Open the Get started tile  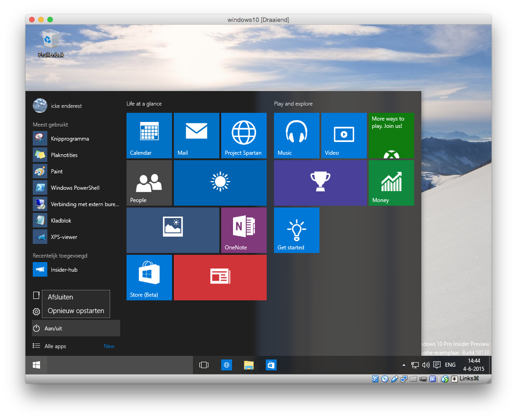[297, 230]
